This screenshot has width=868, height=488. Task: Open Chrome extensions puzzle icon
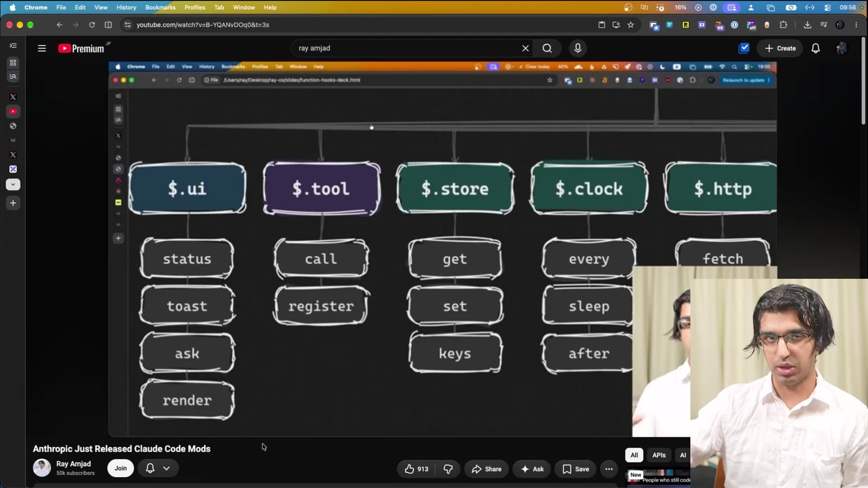783,25
